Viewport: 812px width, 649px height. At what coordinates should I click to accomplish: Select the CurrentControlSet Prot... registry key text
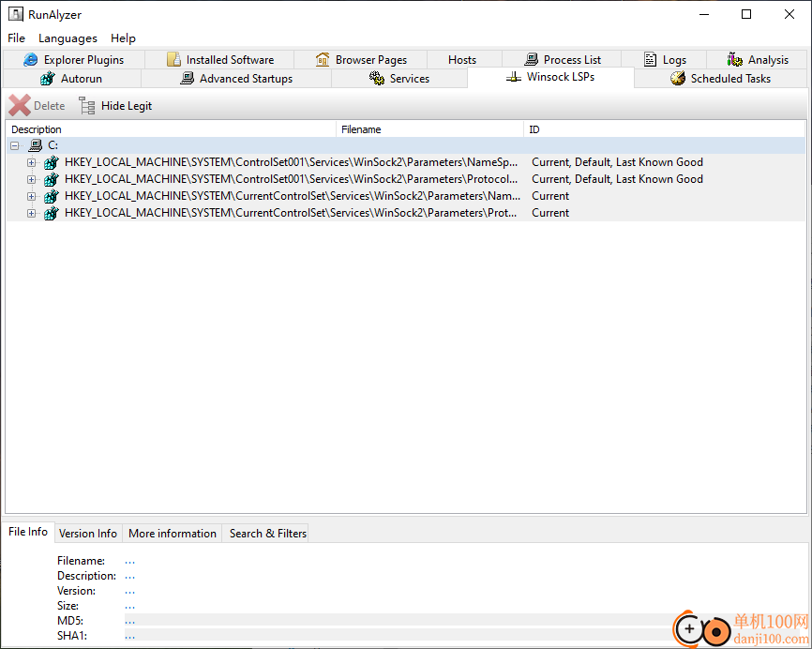pos(291,213)
